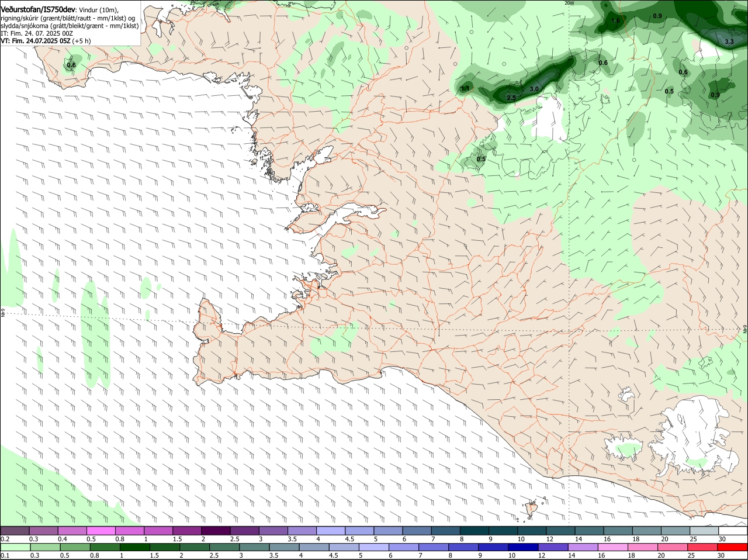Select the dark purple swatch at 2 in upper scale
Viewport: 748px width, 560px height.
(x=216, y=530)
